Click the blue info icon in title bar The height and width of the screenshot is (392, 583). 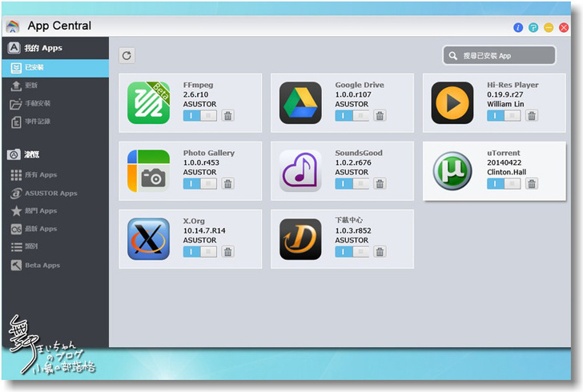(518, 27)
